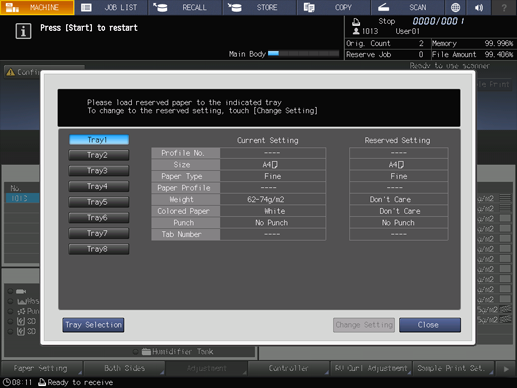
Task: Open the help question mark icon
Action: 504,7
